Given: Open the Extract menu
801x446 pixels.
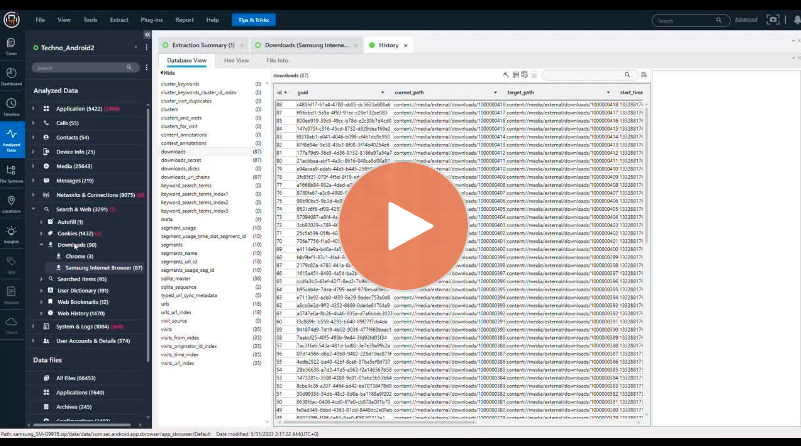Looking at the screenshot, I should [x=118, y=19].
